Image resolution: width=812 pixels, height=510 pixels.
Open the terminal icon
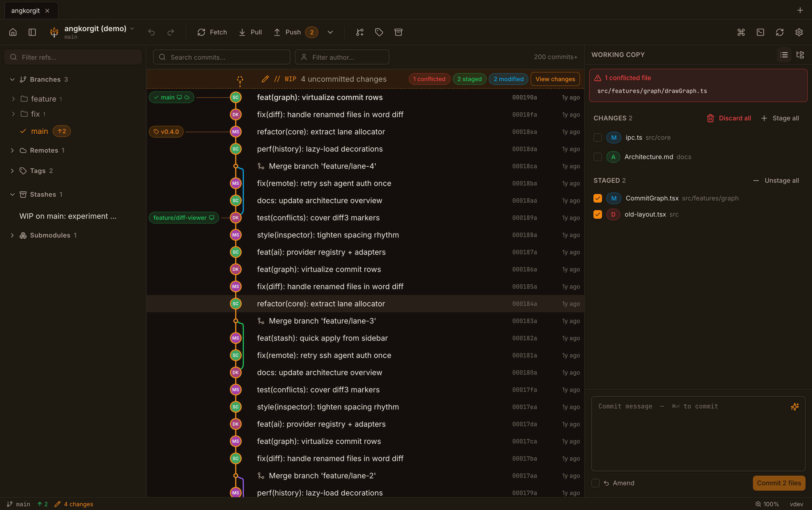760,32
